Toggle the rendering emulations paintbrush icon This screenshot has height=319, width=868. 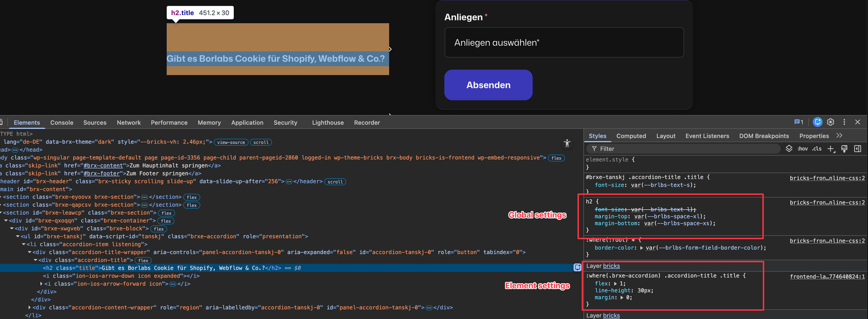tap(844, 149)
